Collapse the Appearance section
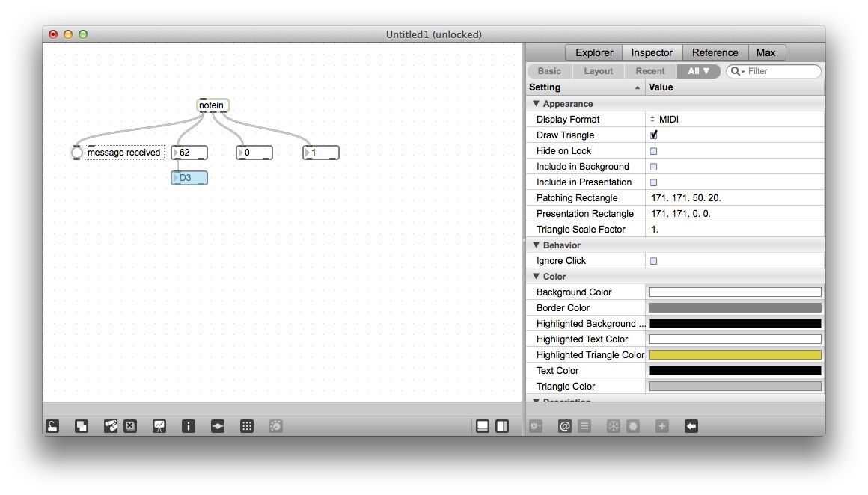Screen dimensions: 868x495 pos(536,103)
